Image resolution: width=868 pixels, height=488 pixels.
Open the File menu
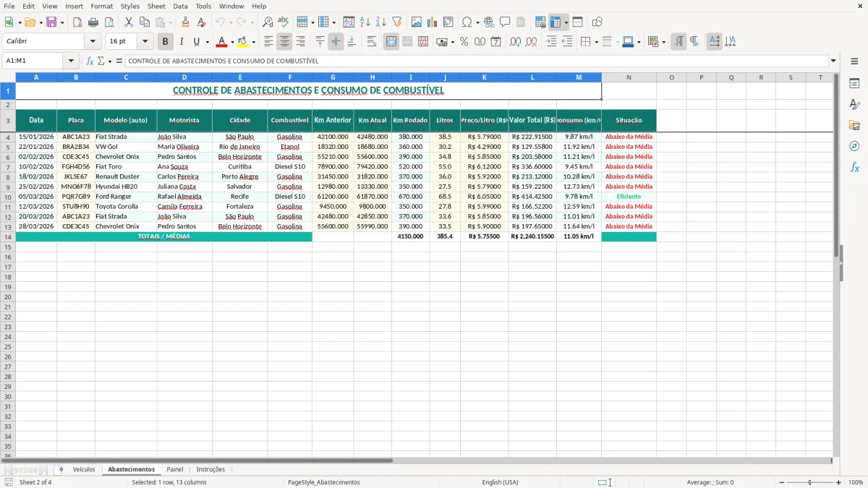[9, 6]
